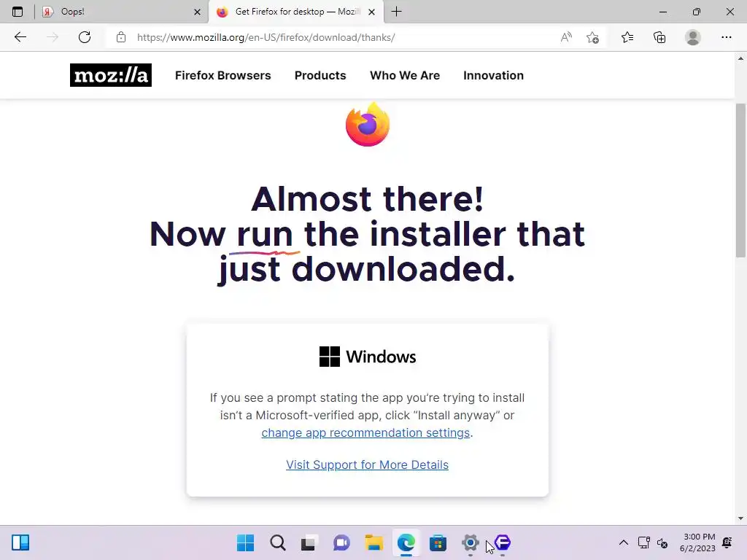Close the Get Firefox for desktop tab
747x560 pixels.
pos(372,12)
